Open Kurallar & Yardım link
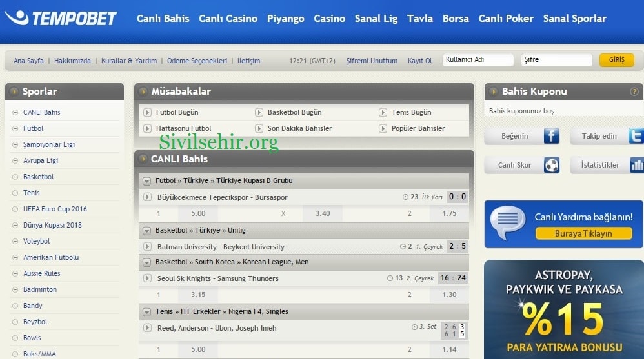Image resolution: width=644 pixels, height=359 pixels. coord(129,61)
